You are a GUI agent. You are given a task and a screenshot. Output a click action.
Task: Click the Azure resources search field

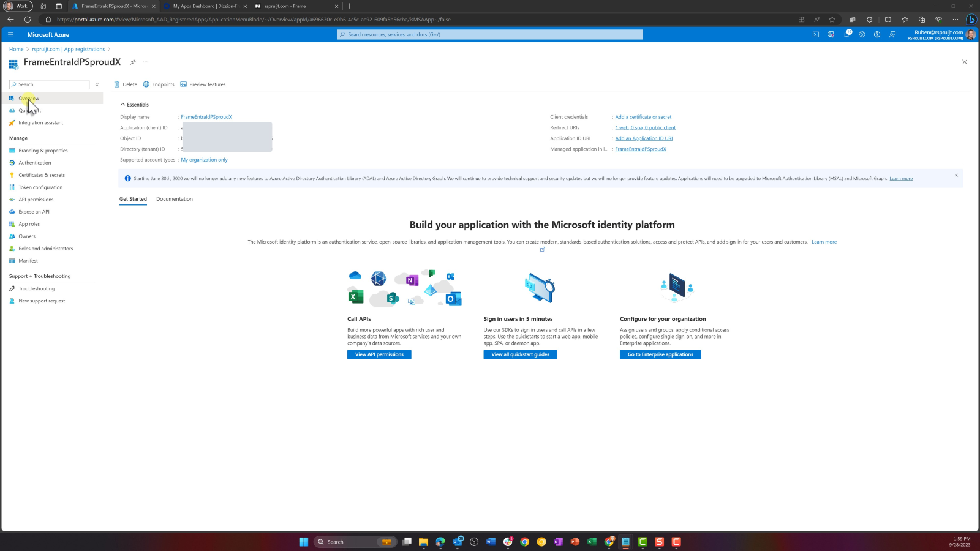[x=490, y=34]
